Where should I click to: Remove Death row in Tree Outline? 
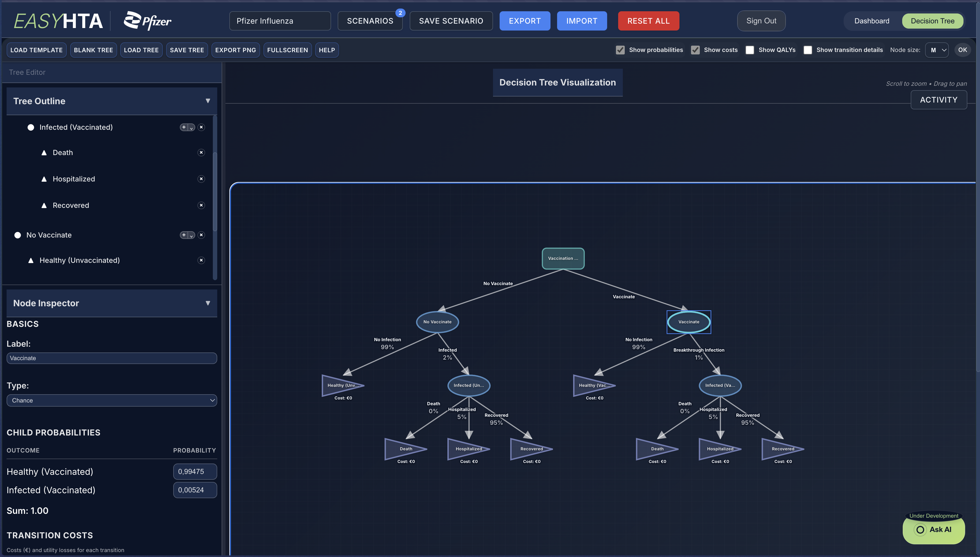pyautogui.click(x=201, y=153)
